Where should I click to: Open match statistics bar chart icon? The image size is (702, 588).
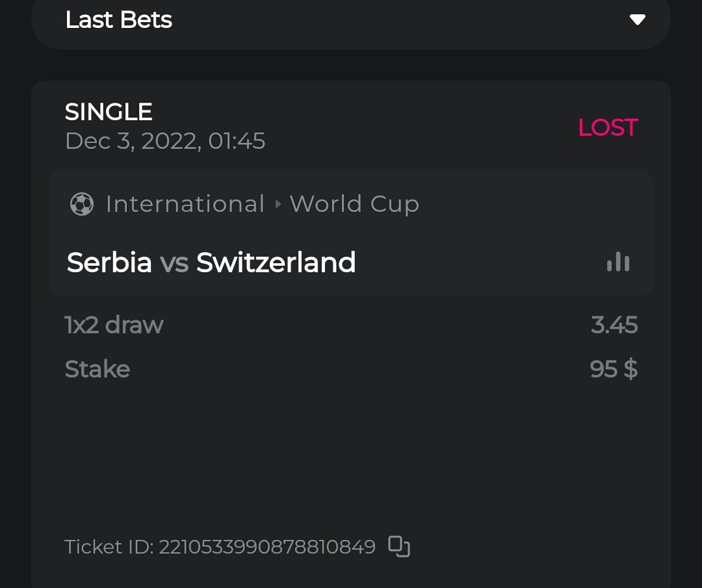pyautogui.click(x=617, y=262)
